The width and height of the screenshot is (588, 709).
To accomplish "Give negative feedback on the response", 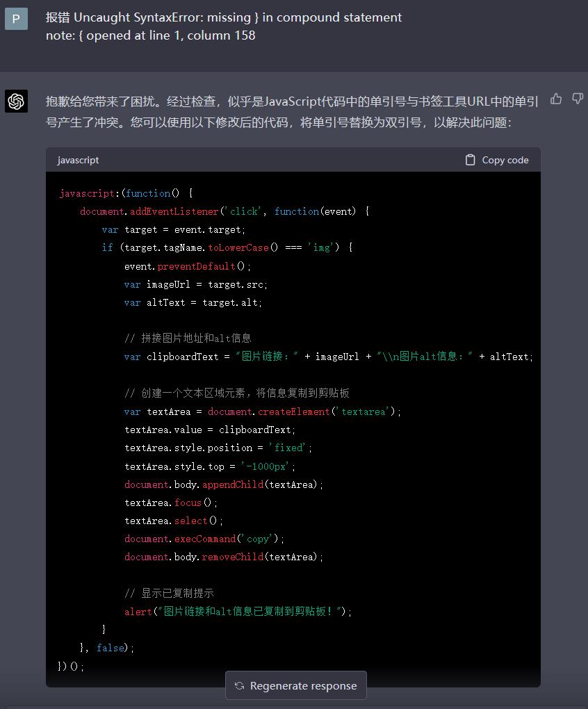I will [578, 100].
